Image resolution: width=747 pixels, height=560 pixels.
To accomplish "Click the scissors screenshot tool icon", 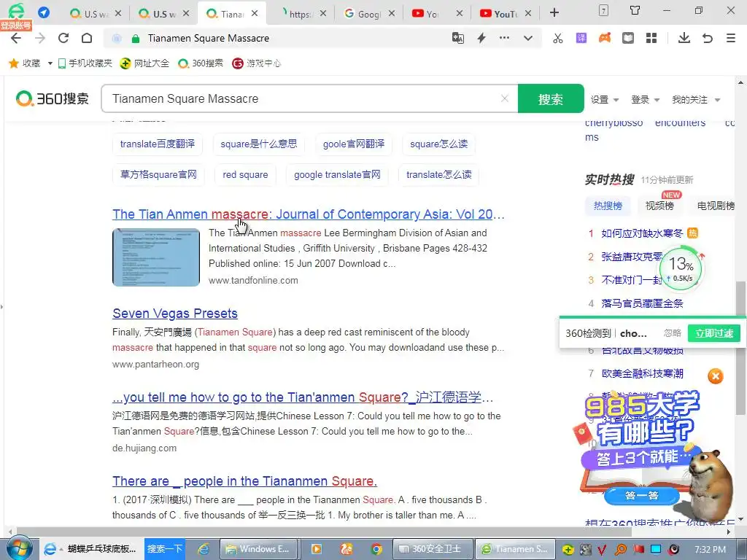I will [558, 38].
